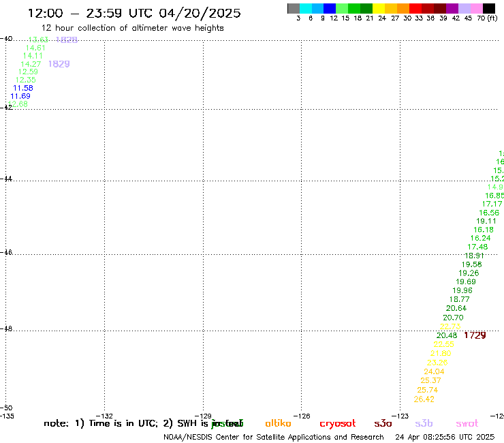
Task: Click the 19.69 wave height value
Action: coord(466,281)
